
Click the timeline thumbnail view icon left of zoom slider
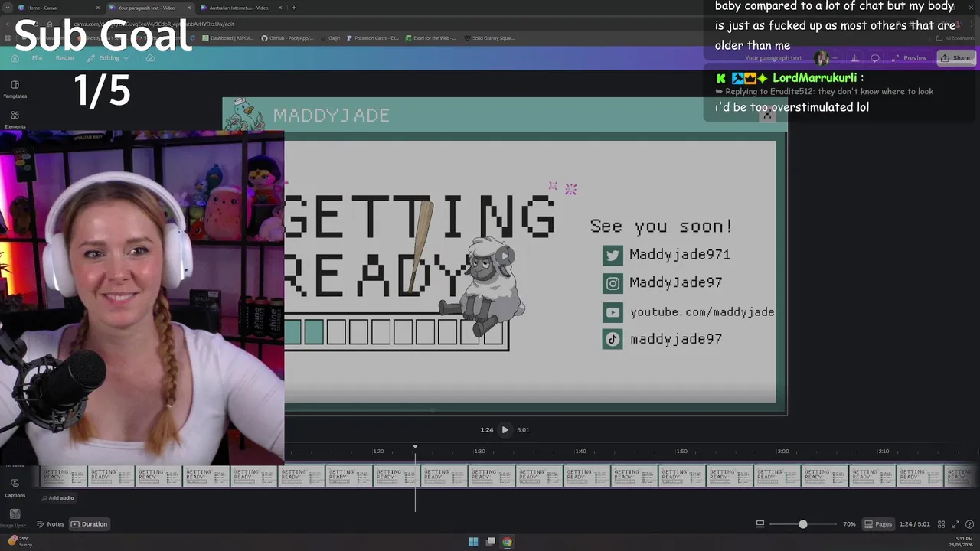point(760,524)
